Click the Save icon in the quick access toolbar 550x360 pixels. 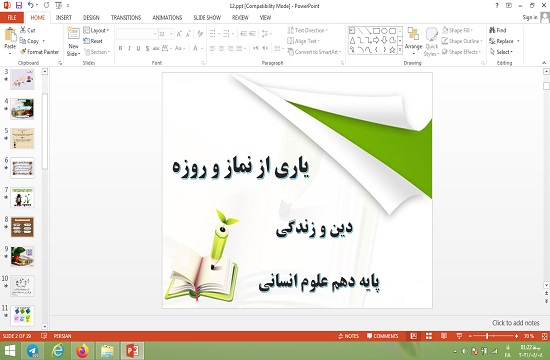pyautogui.click(x=18, y=5)
